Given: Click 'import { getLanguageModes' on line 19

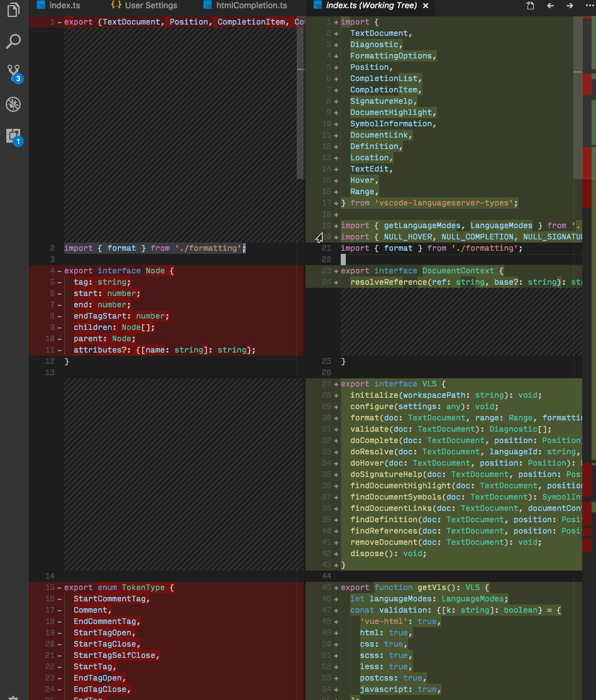Looking at the screenshot, I should tap(400, 226).
